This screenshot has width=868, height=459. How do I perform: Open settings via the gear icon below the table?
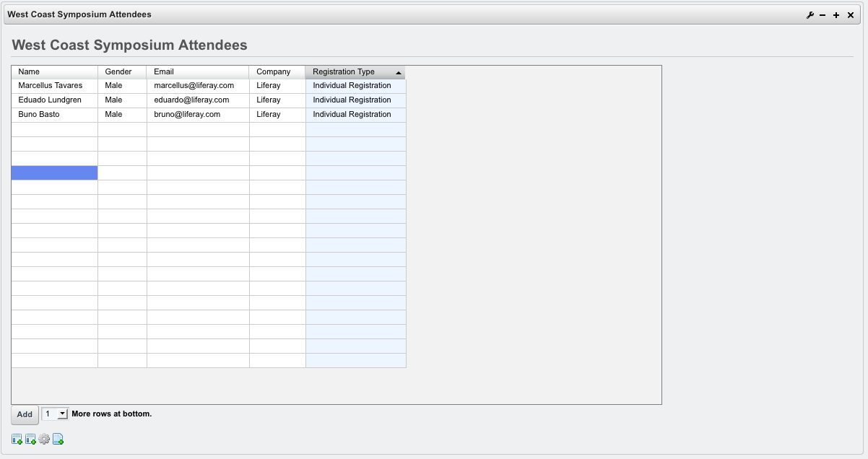click(x=44, y=439)
